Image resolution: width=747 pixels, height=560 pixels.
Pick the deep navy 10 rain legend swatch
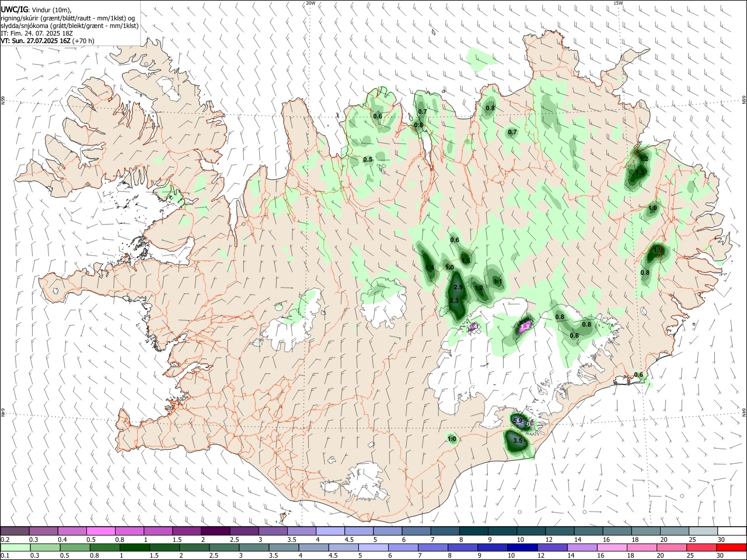[x=522, y=547]
